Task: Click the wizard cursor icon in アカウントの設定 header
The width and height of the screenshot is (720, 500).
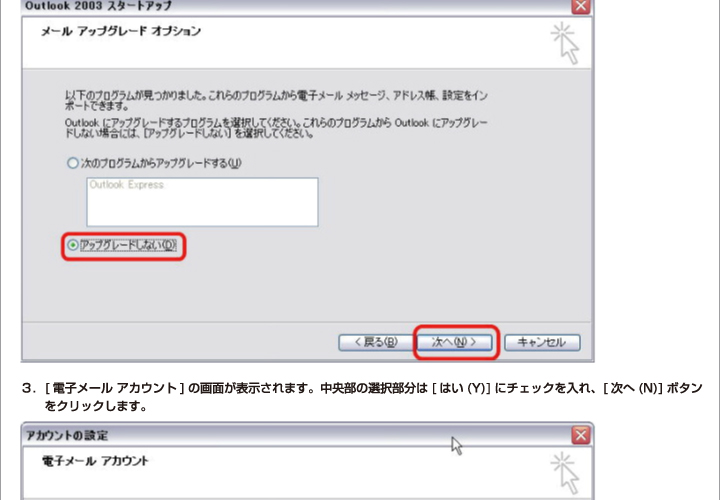Action: pos(565,473)
